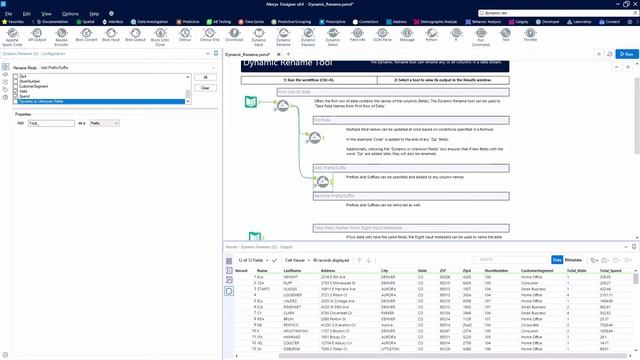
Task: Select the Dynamic Input tool
Action: (259, 36)
